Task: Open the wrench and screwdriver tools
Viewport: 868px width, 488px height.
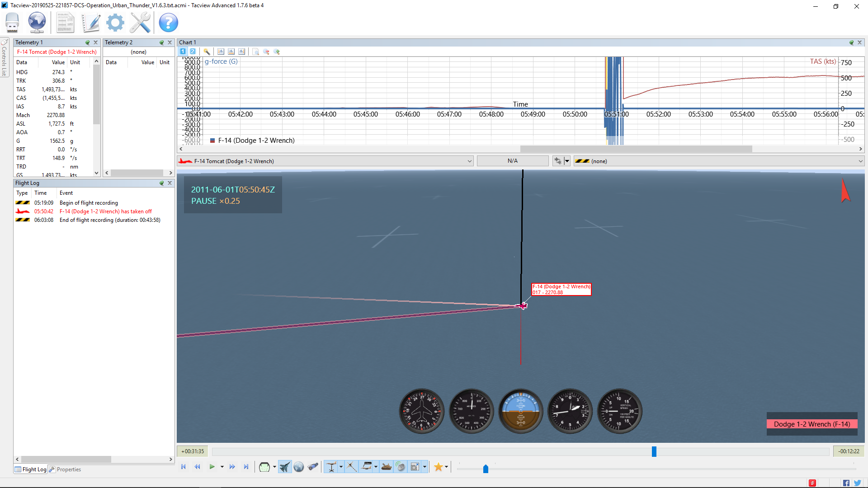Action: (x=140, y=22)
